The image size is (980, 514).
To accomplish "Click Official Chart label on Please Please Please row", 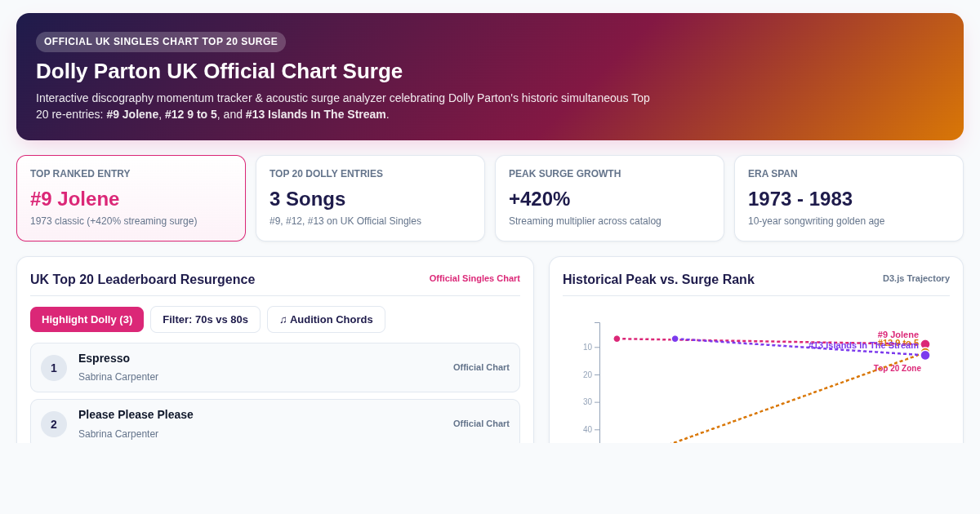I will [481, 423].
